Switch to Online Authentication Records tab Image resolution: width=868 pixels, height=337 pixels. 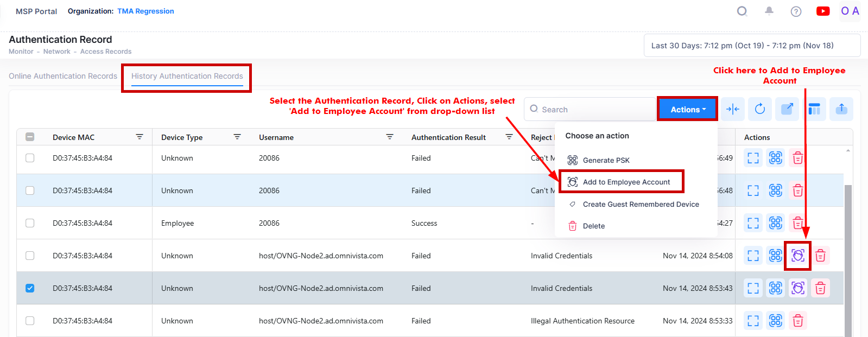coord(63,76)
